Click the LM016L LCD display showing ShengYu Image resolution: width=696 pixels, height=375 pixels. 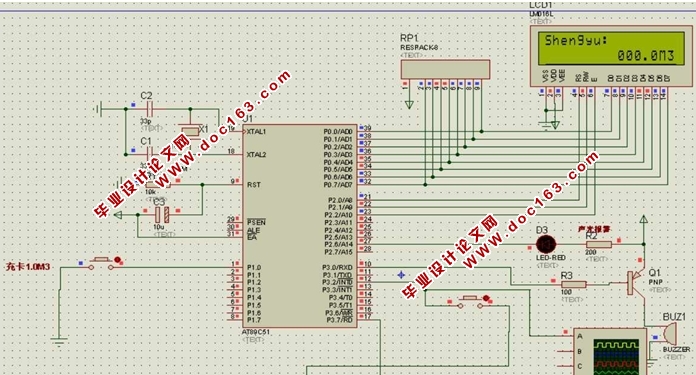[x=611, y=55]
